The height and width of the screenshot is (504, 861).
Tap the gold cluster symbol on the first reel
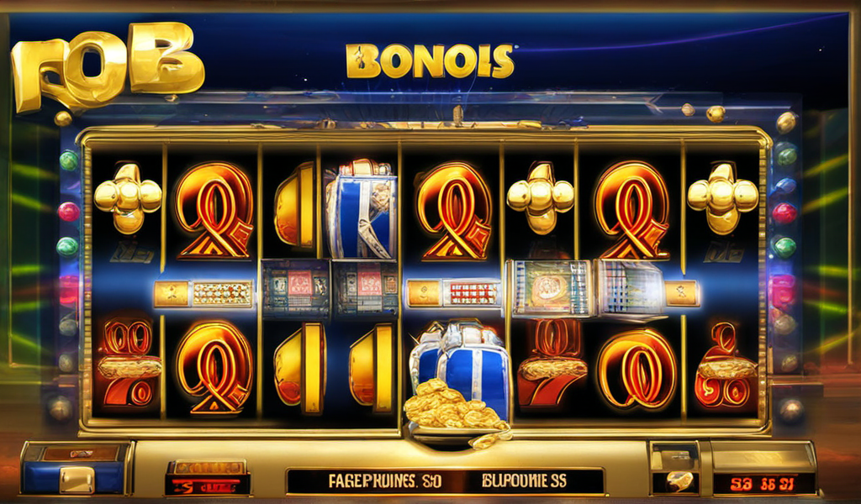[128, 198]
